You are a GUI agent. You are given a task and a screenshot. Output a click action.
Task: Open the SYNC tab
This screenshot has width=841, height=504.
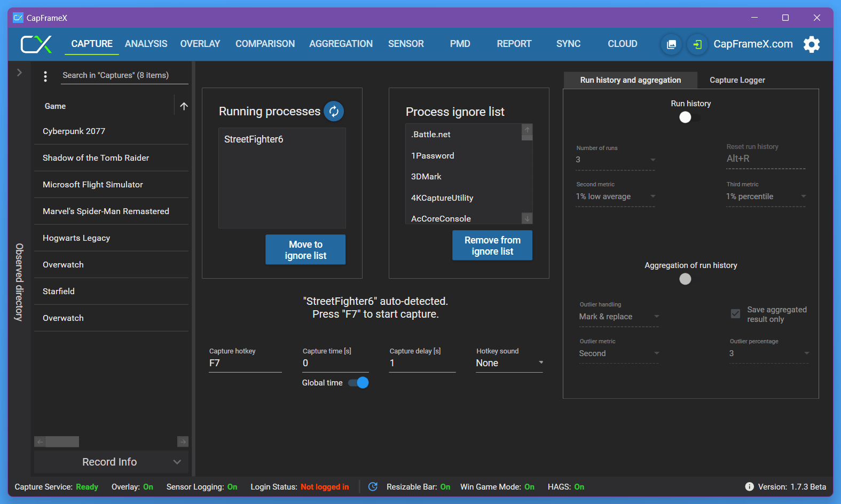point(568,44)
